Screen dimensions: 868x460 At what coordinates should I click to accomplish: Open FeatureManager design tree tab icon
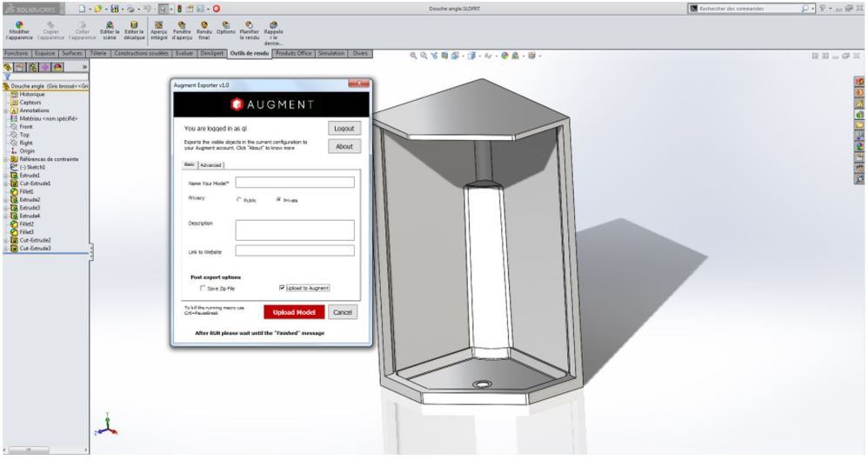coord(8,67)
